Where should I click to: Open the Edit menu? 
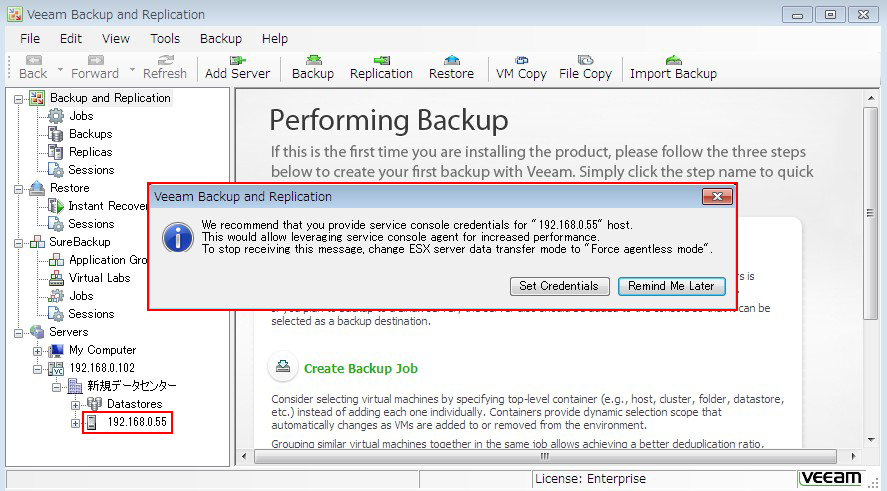coord(71,38)
